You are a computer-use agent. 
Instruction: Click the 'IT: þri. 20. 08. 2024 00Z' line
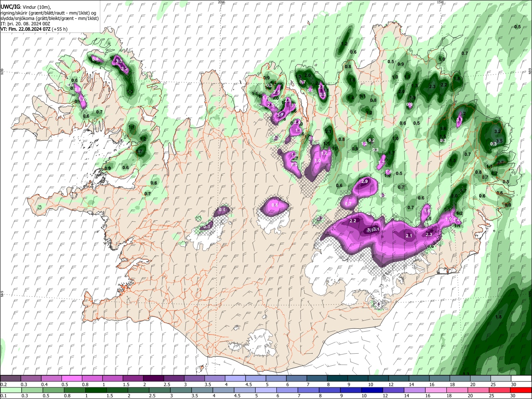[x=25, y=24]
